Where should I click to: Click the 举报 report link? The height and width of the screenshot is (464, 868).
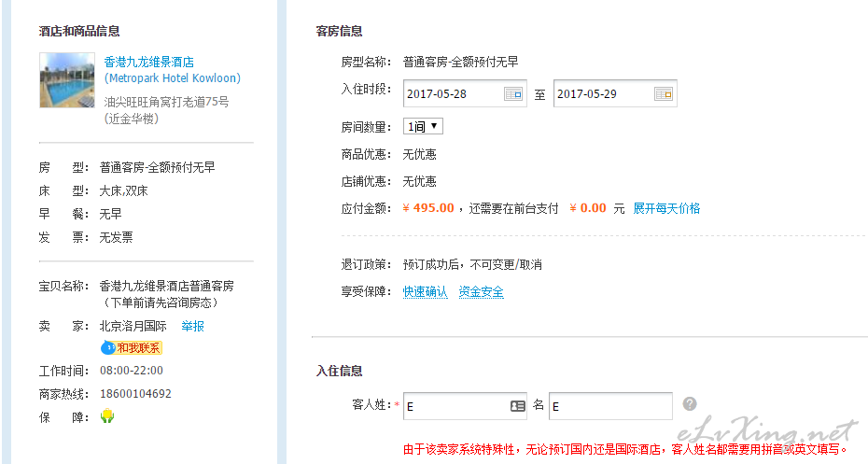point(192,326)
